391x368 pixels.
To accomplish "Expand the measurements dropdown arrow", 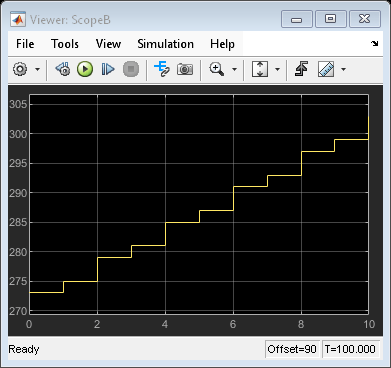I will coord(343,69).
